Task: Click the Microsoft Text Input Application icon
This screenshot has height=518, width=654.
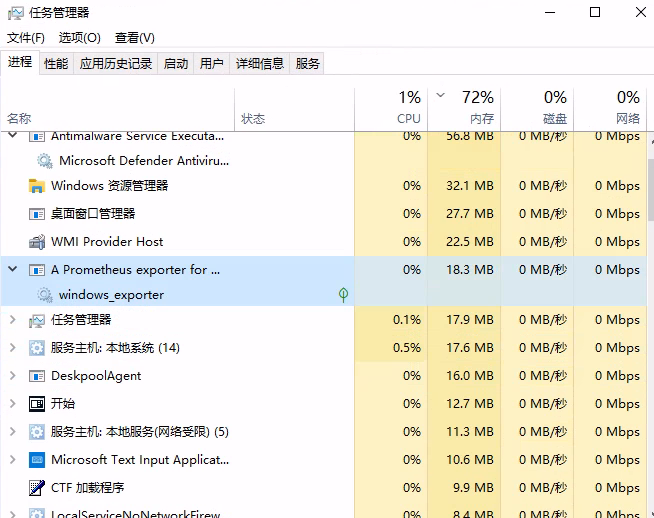Action: tap(37, 460)
